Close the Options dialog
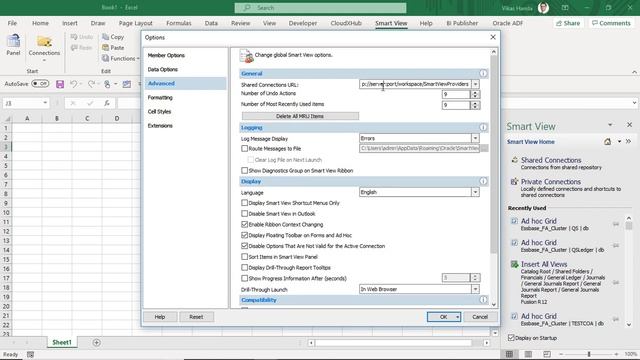The width and height of the screenshot is (640, 360). tap(493, 37)
